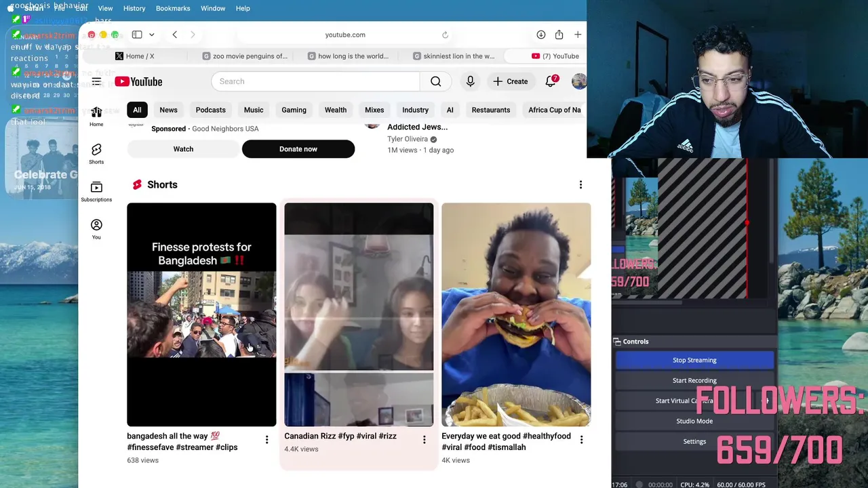The width and height of the screenshot is (868, 488).
Task: Click the Donate now button
Action: 298,149
